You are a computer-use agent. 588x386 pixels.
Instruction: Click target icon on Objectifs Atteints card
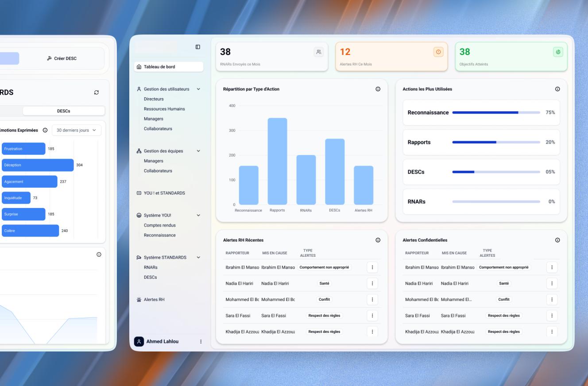pos(558,52)
